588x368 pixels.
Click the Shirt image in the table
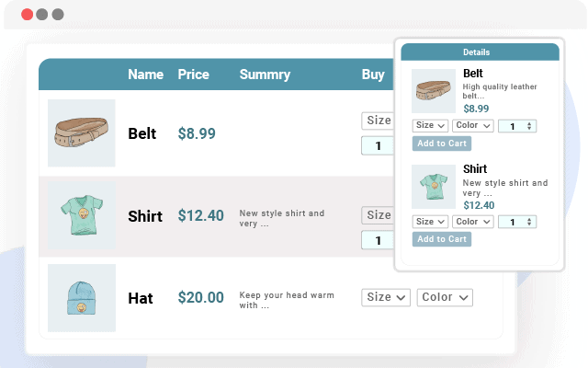[x=81, y=216]
